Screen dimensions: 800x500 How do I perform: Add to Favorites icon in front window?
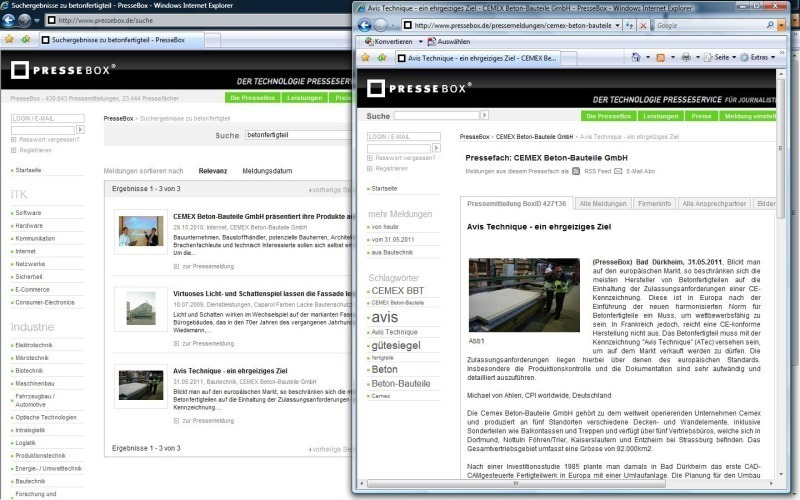point(382,58)
